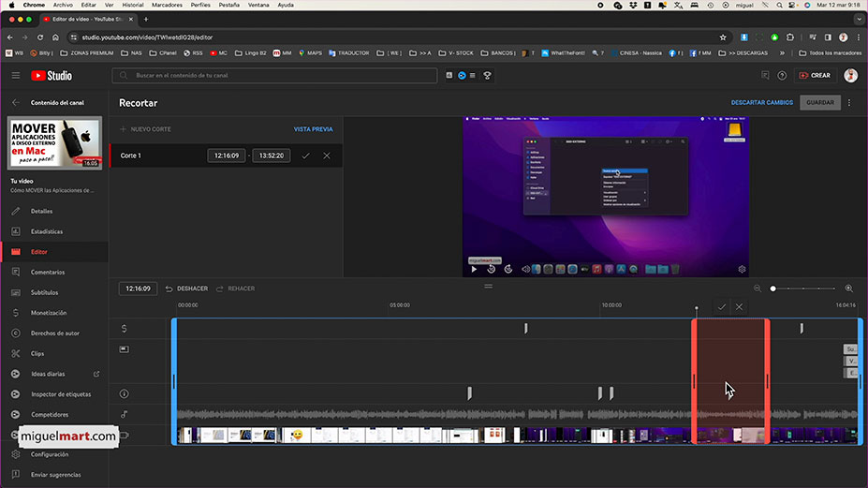Accept the cut above the timeline

coord(721,306)
